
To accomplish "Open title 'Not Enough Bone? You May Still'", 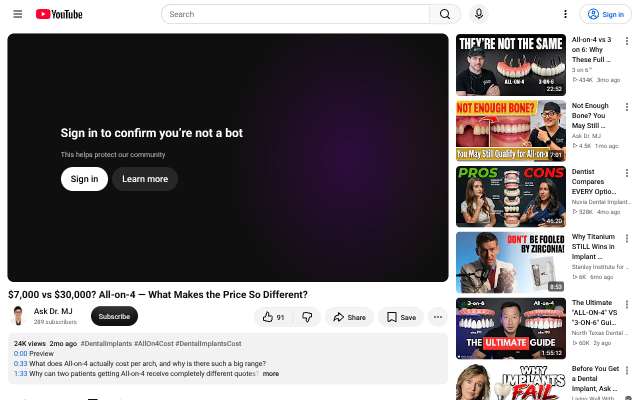I will tap(590, 116).
